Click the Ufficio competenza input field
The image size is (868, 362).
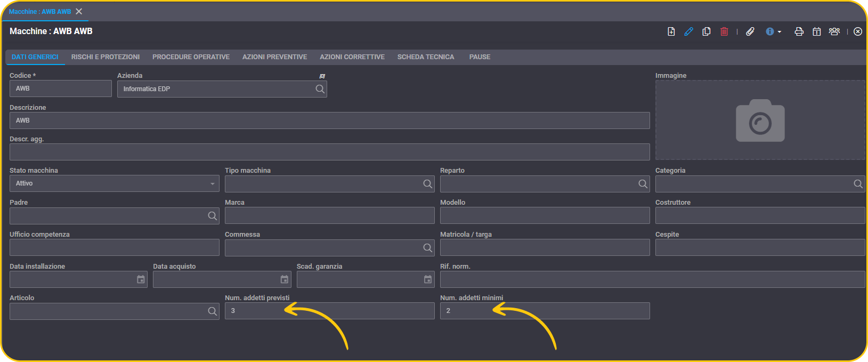pos(115,247)
